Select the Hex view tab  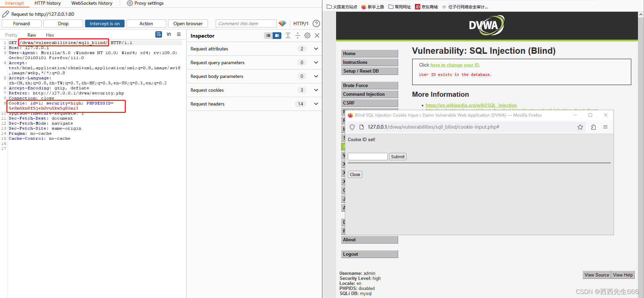[50, 35]
